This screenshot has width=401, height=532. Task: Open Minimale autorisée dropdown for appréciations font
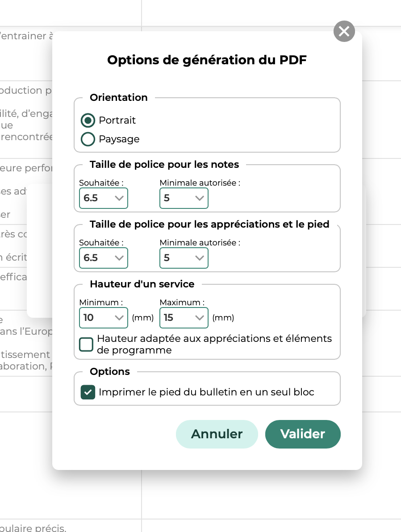184,258
